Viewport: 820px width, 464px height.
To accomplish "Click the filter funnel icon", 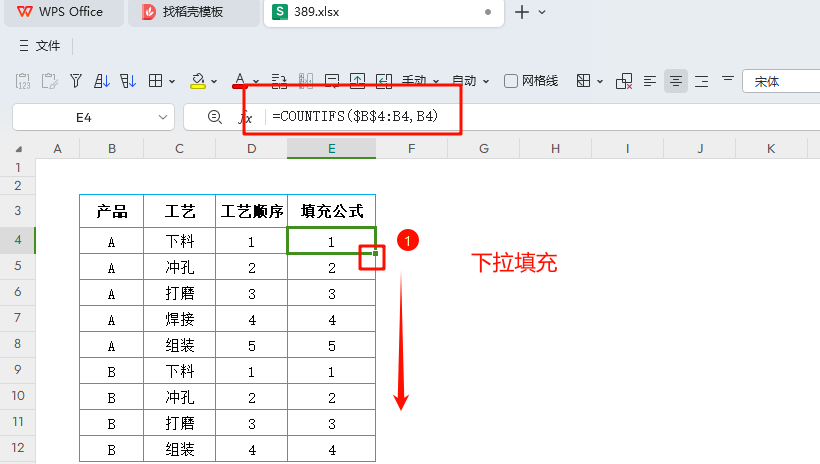I will point(76,81).
